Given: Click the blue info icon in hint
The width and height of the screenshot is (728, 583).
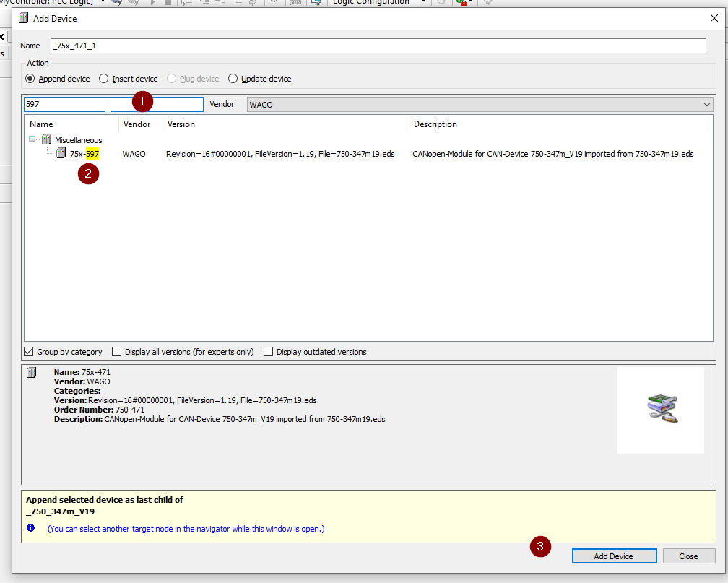Looking at the screenshot, I should tap(30, 527).
